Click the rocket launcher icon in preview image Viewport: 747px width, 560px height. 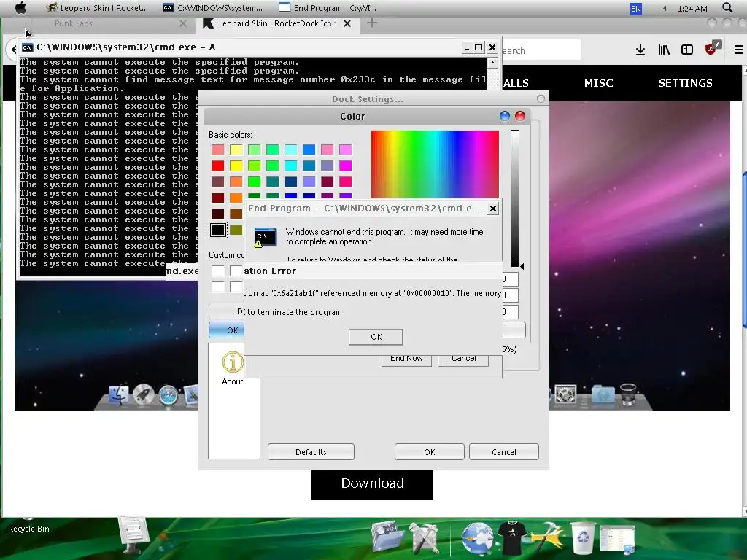coord(144,394)
